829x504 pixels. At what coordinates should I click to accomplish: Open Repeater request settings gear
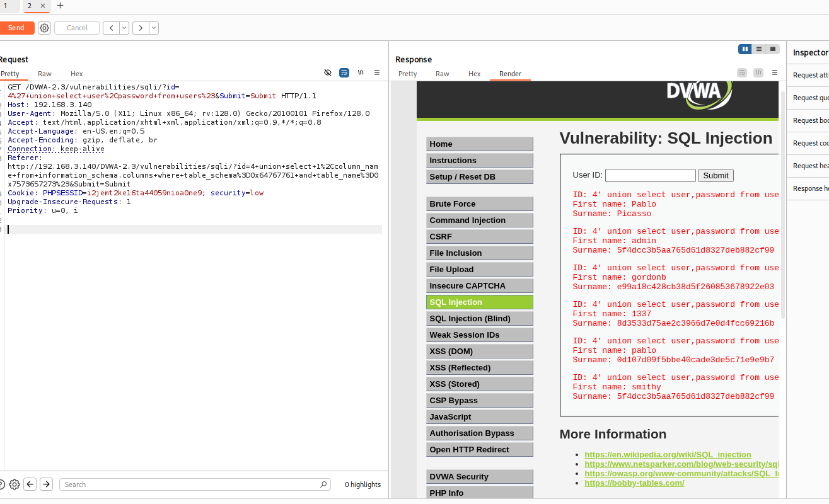[44, 28]
